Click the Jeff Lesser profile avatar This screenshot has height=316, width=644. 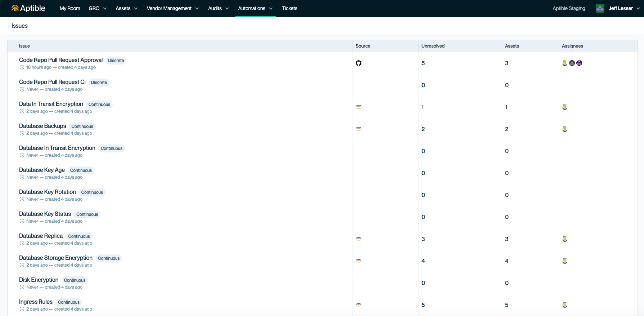[x=600, y=8]
